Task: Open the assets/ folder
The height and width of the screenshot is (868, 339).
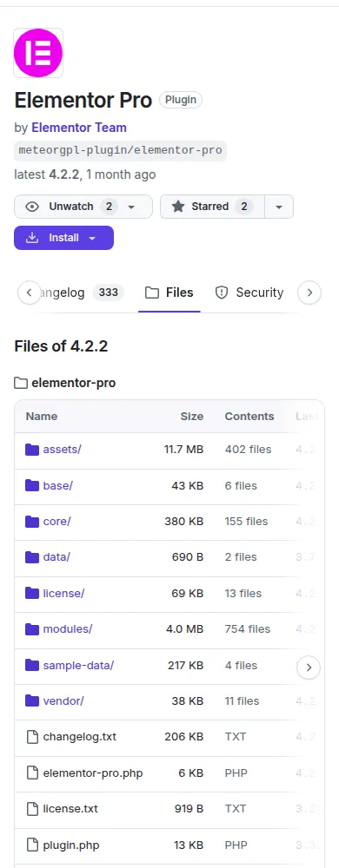Action: 62,450
